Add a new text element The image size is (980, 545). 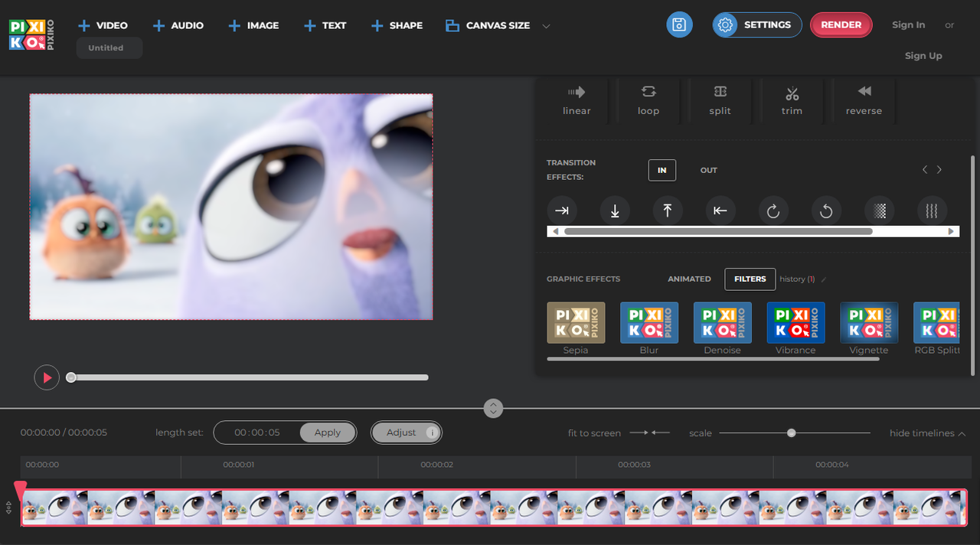coord(325,25)
